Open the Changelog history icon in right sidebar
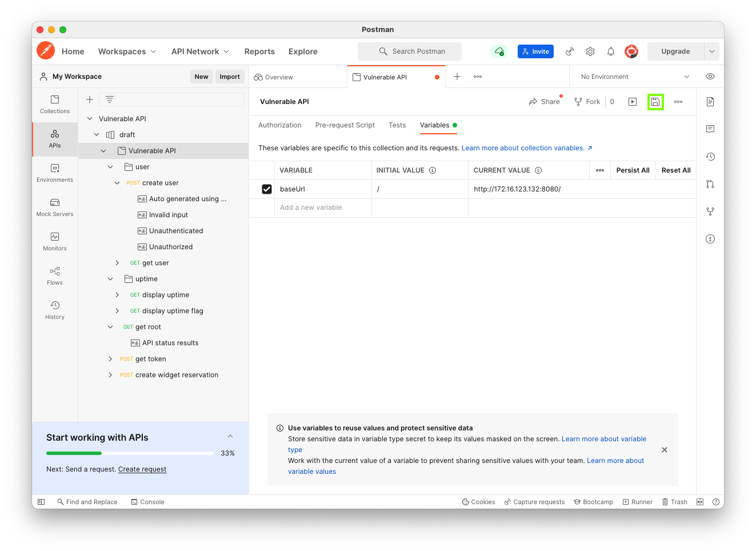Viewport: 756px width, 551px height. click(710, 157)
